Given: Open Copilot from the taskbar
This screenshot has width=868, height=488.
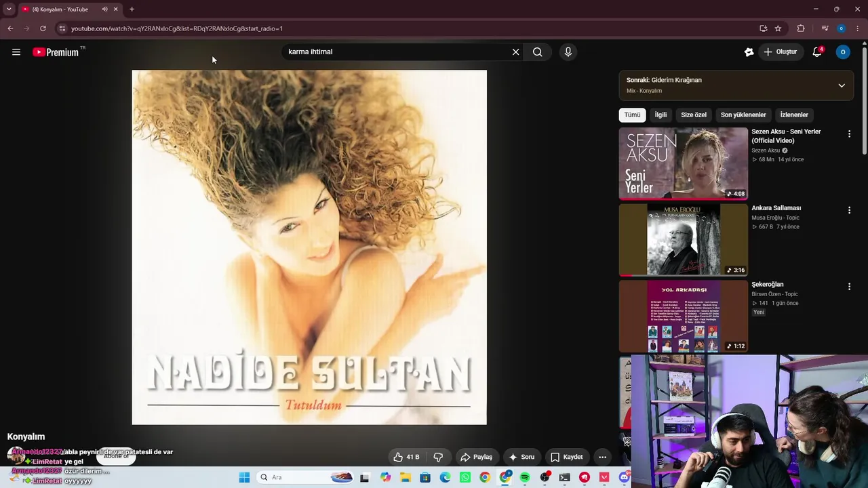Looking at the screenshot, I should tap(386, 477).
